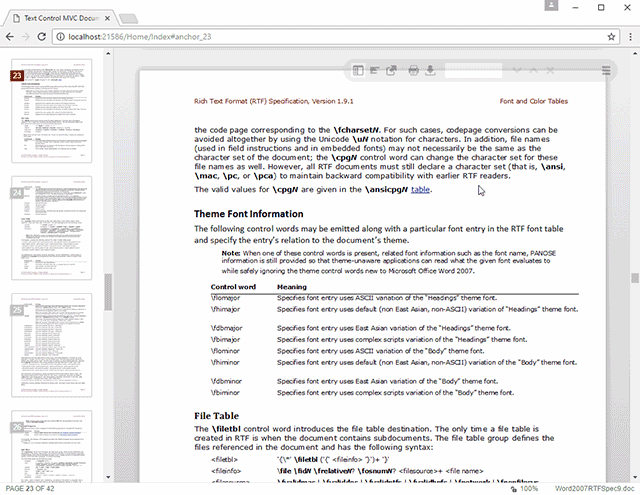Click the RTF Specification Version 1.9.1 header
Screen dimensions: 640x495
tap(273, 101)
